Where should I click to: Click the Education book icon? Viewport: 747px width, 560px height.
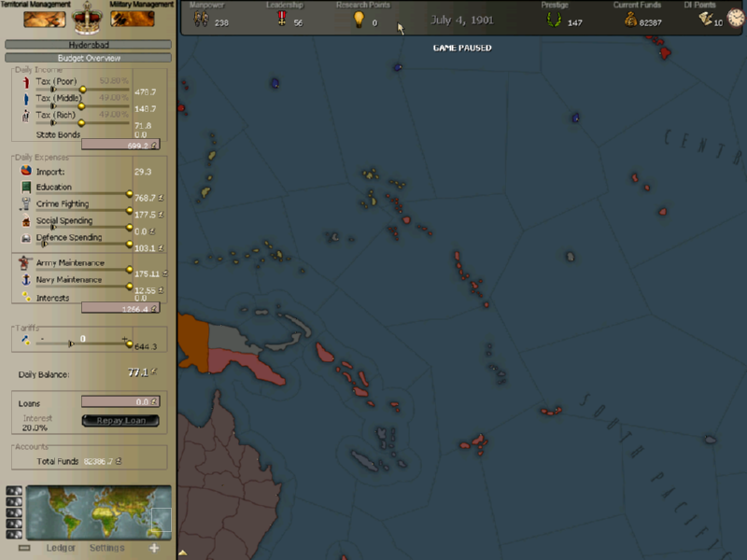pyautogui.click(x=26, y=188)
